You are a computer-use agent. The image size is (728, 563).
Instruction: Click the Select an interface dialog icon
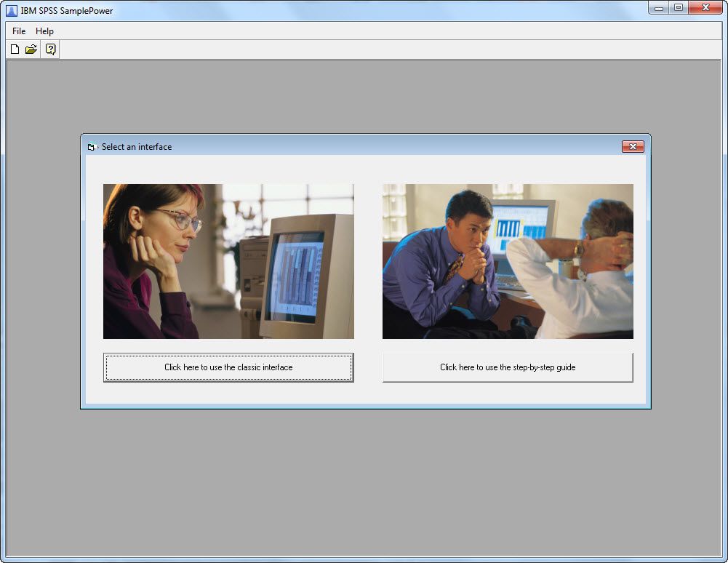(x=92, y=147)
